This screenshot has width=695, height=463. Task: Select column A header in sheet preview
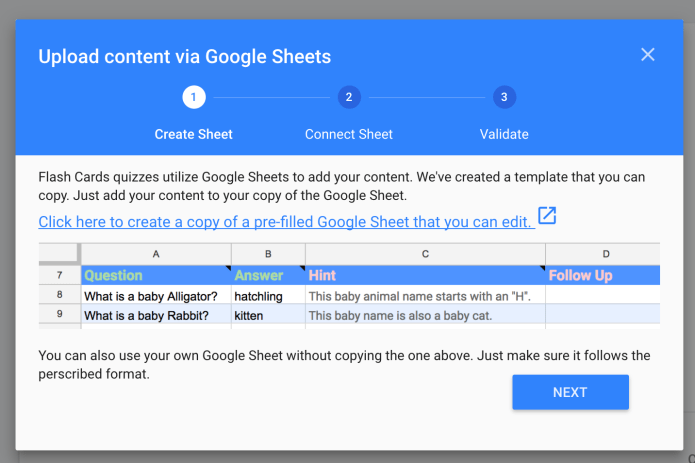155,254
